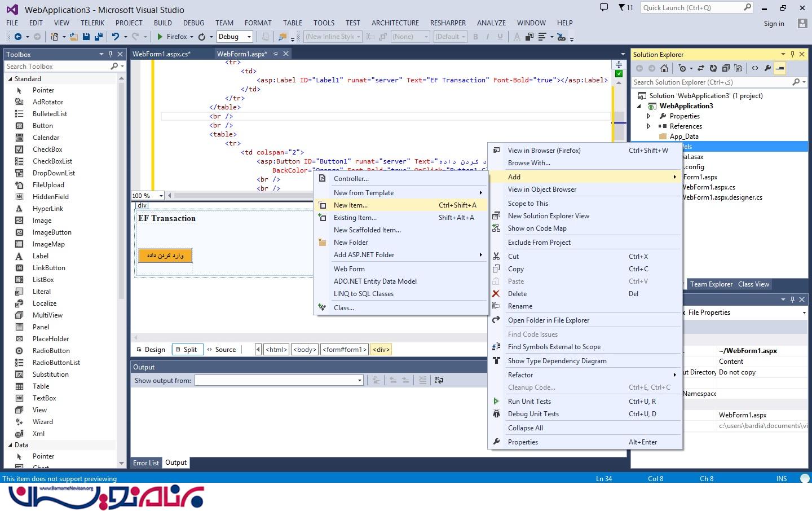Click the Undo icon in the toolbar
Screen dimensions: 812x511
[x=116, y=37]
